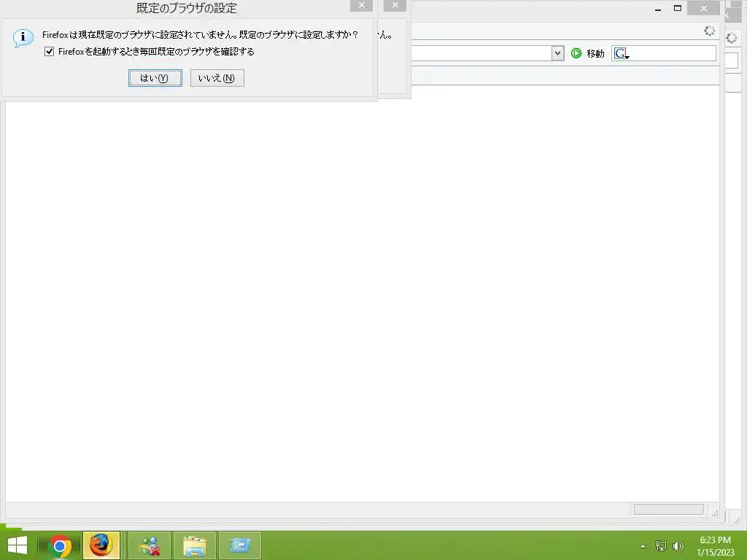Screen dimensions: 747x560
Task: Uncheck the check-default-browser-at-Firefox-startup checkbox
Action: coord(49,52)
